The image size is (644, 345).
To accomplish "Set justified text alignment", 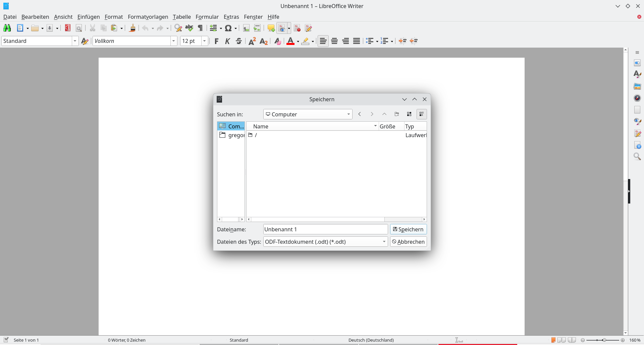I will pyautogui.click(x=357, y=41).
